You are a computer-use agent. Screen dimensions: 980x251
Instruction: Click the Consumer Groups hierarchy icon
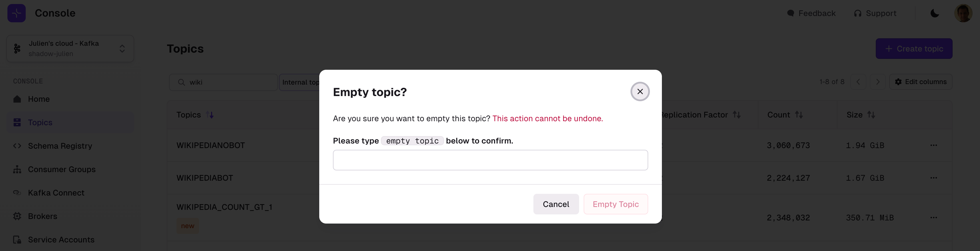point(17,169)
